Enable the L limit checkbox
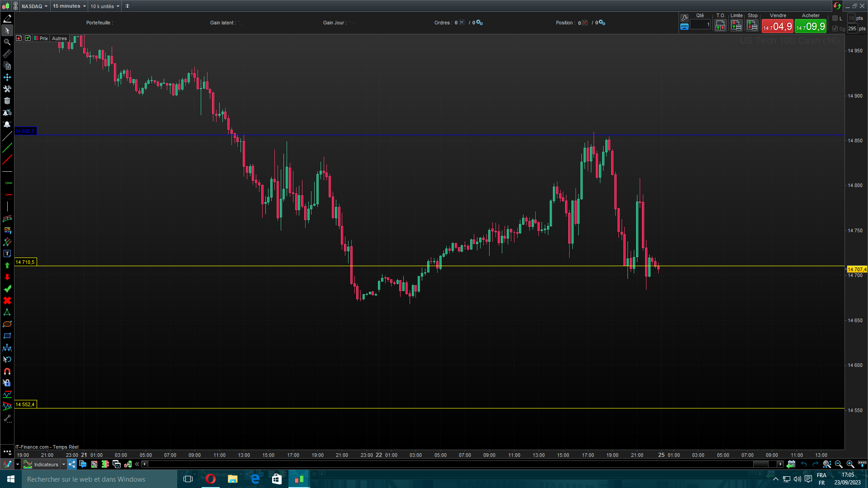The image size is (868, 488). (x=835, y=19)
